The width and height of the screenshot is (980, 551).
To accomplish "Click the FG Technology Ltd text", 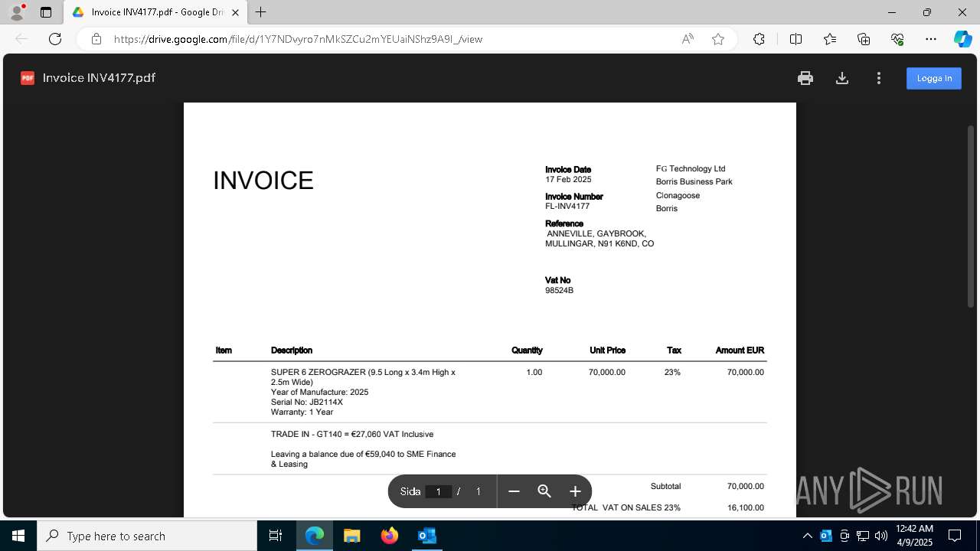I will [x=691, y=168].
